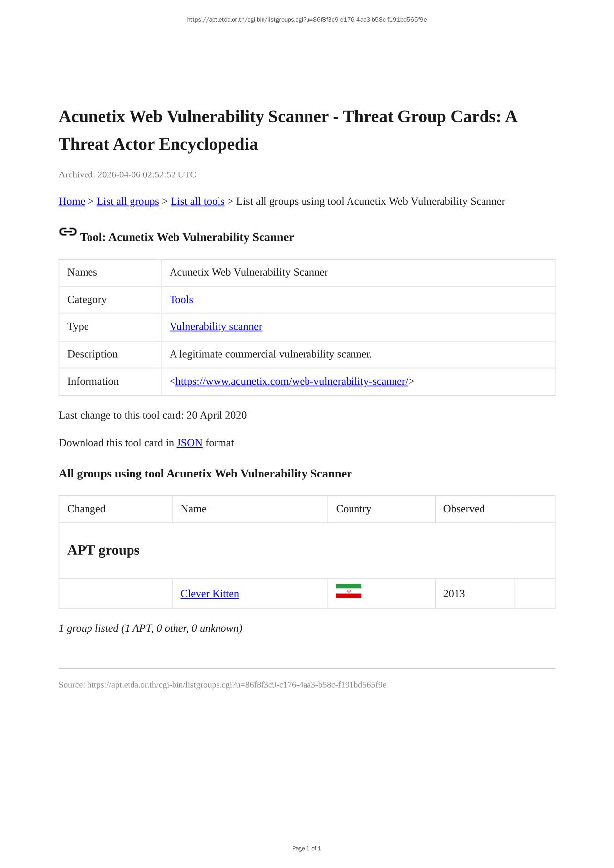Open the List all tools link
This screenshot has width=614, height=868.
(x=197, y=201)
